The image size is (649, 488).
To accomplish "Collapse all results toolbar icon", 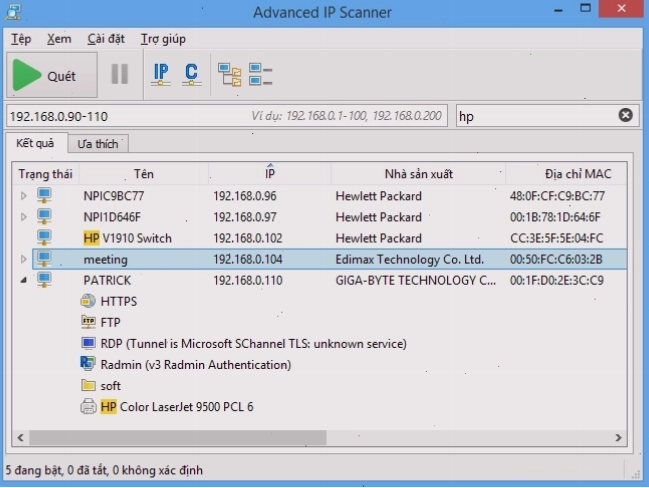I will 260,75.
